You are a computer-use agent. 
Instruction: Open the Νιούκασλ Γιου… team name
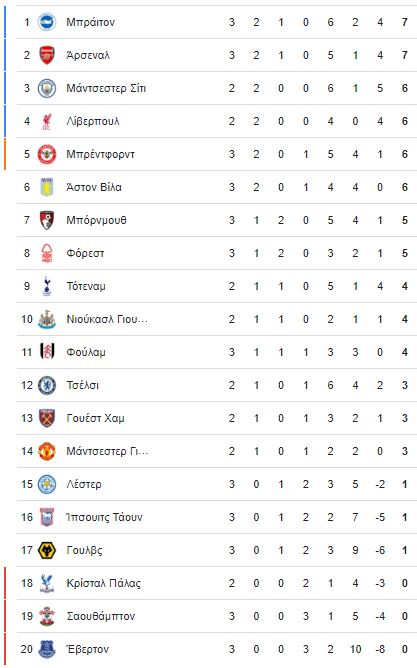click(107, 319)
